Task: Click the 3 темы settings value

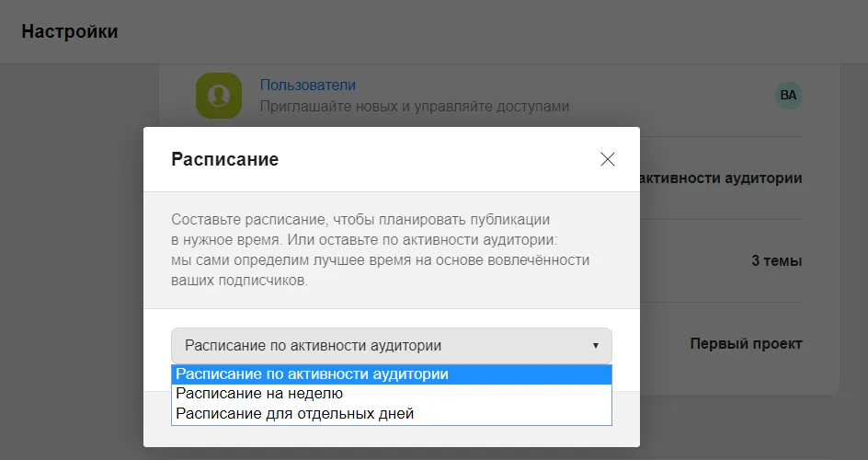Action: 776,260
